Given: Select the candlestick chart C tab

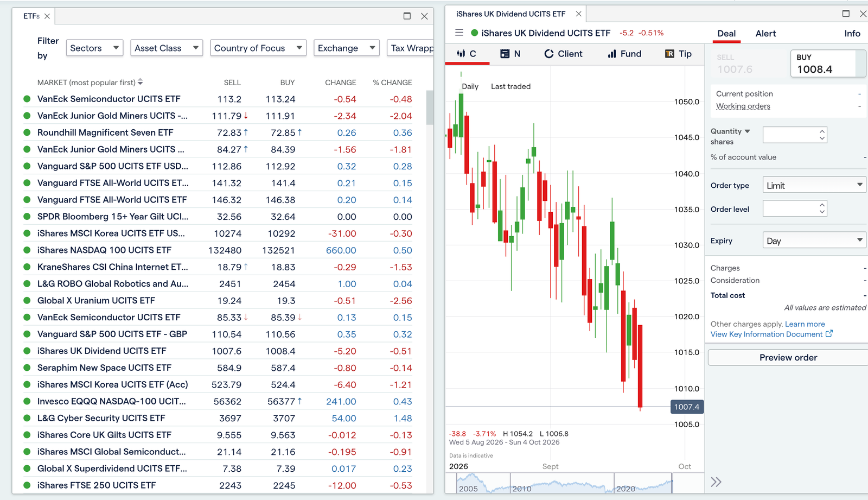Looking at the screenshot, I should [467, 54].
